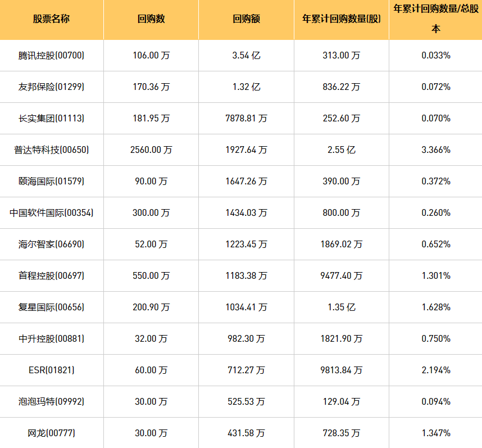Click the 年累计回购数量/总股本 header

[435, 19]
